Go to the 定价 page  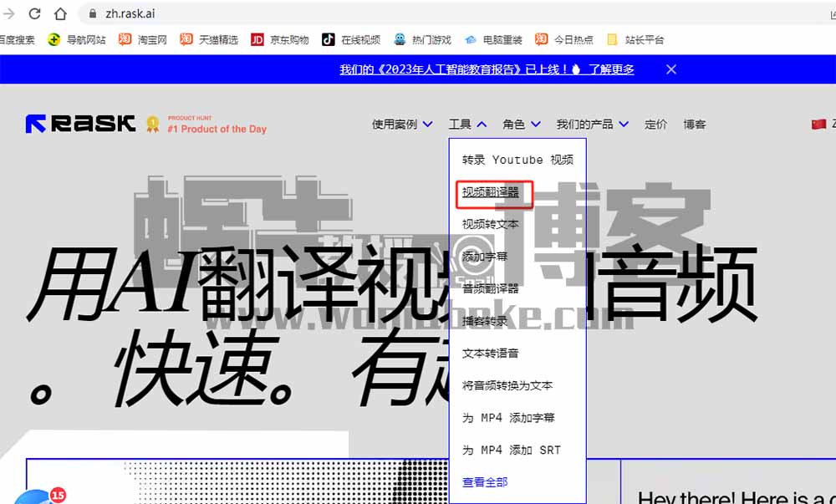click(x=655, y=125)
